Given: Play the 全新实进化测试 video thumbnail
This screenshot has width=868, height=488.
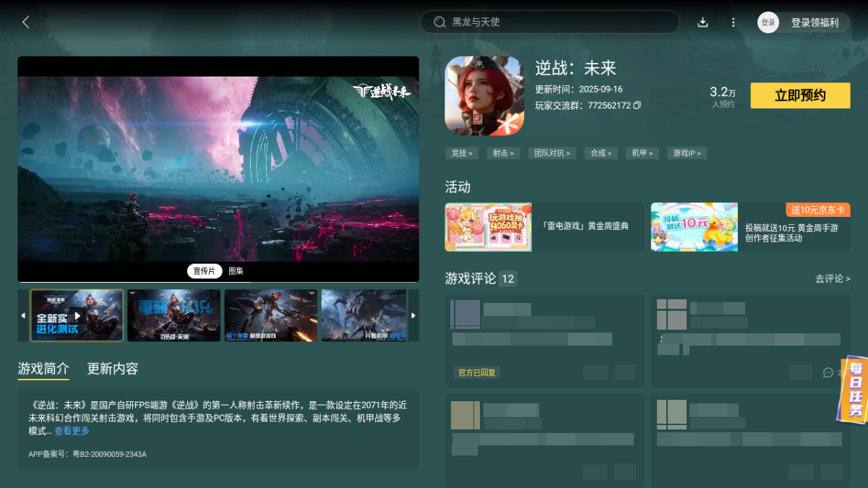Looking at the screenshot, I should pyautogui.click(x=77, y=315).
